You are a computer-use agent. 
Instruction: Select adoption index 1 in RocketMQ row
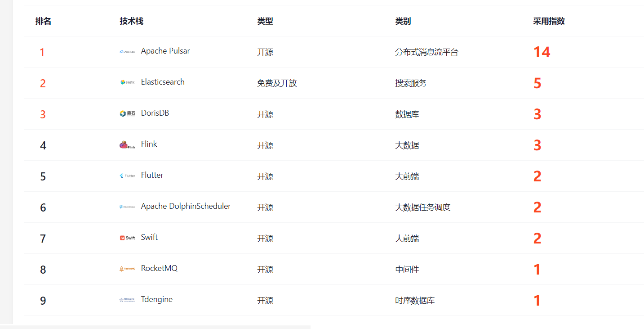[537, 270]
